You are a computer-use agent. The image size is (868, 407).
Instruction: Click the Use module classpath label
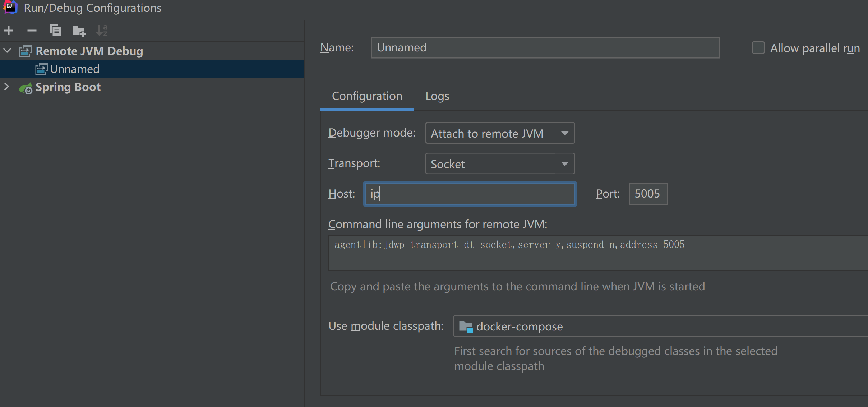click(386, 326)
